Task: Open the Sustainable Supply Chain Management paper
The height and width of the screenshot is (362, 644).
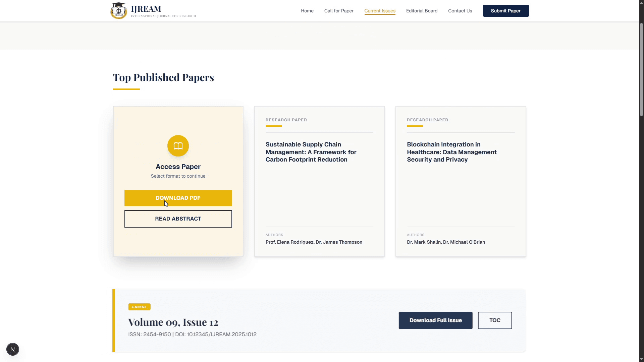Action: pos(311,152)
